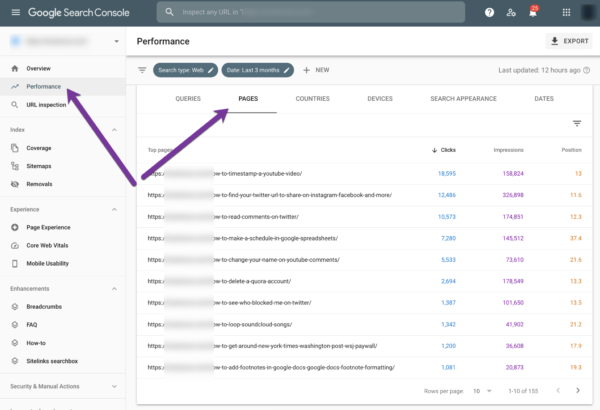Switch to the Queries tab
Image resolution: width=600 pixels, height=410 pixels.
188,99
